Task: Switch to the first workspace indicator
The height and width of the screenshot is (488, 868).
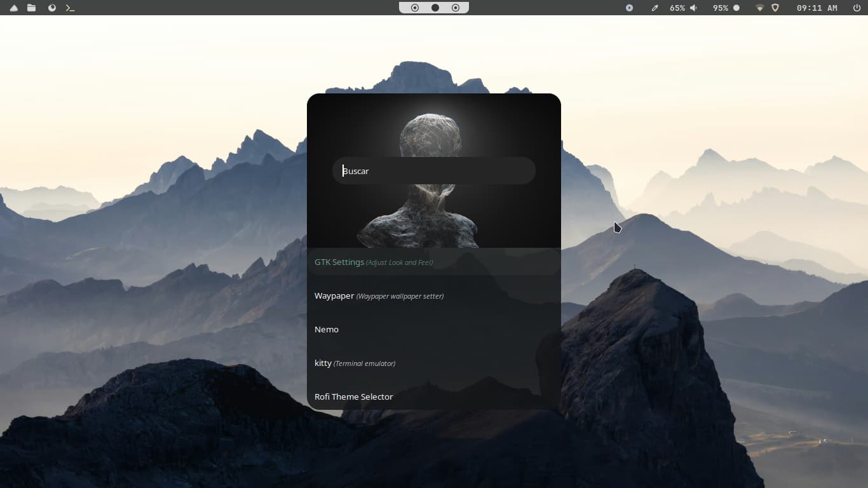Action: (415, 8)
